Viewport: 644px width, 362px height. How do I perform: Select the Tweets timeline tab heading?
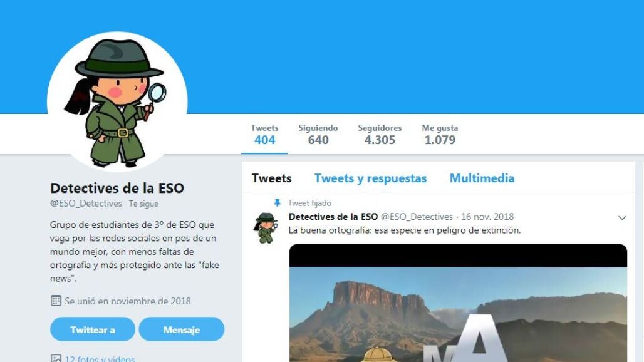(x=271, y=178)
